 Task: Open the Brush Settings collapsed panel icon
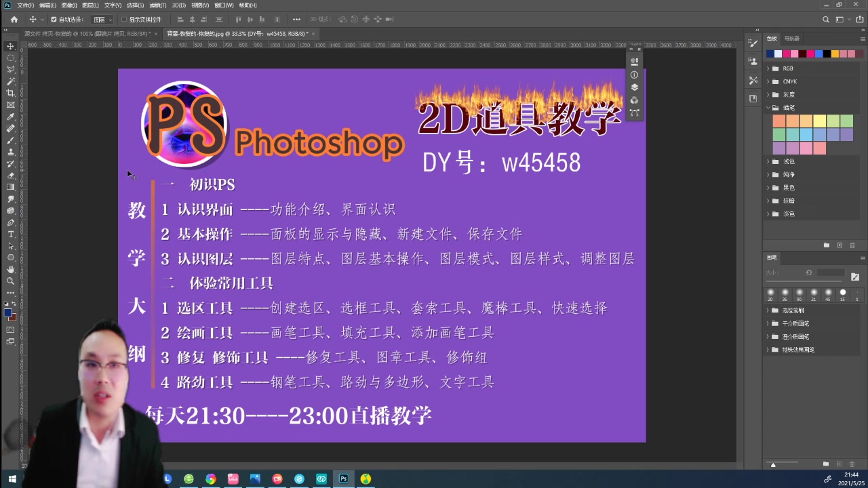[x=753, y=43]
